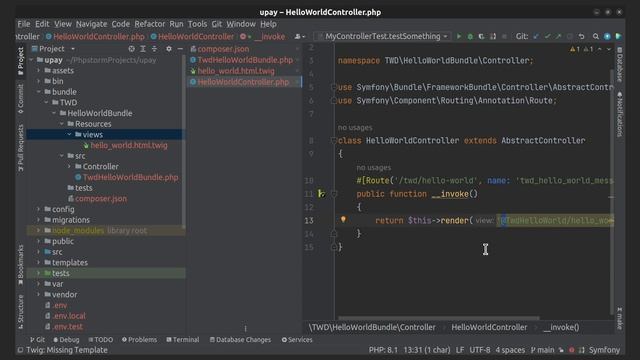This screenshot has width=640, height=360.
Task: Click the red error indicator in status bar
Action: point(571,350)
